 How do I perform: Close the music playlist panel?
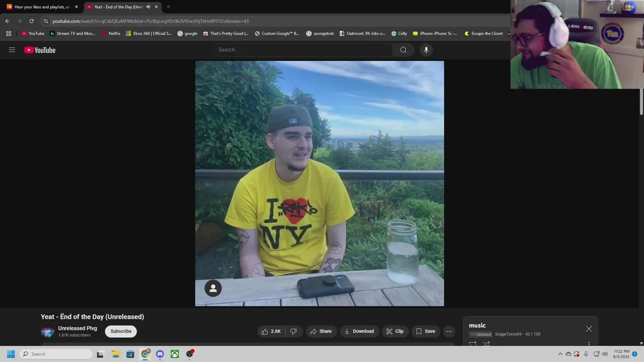(x=589, y=329)
